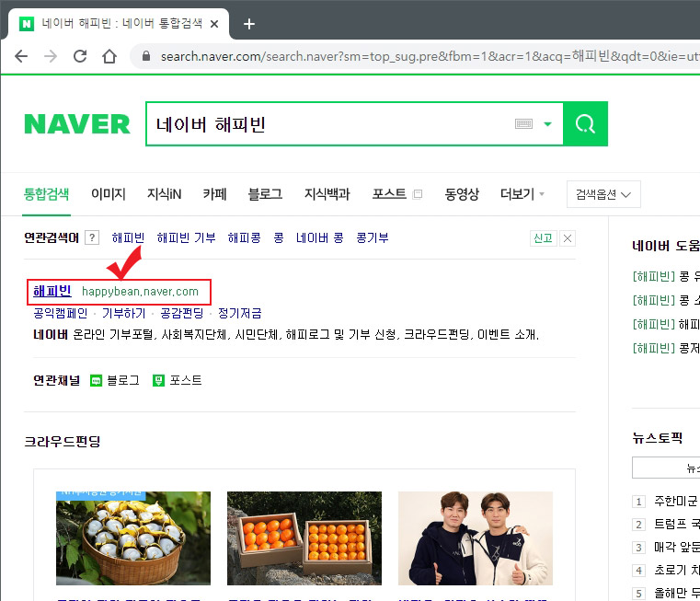Image resolution: width=700 pixels, height=601 pixels.
Task: Click news topic rank 5 올해만
Action: click(676, 594)
